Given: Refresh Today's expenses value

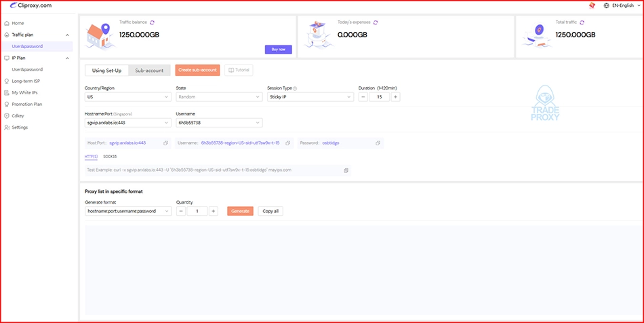Looking at the screenshot, I should [376, 22].
